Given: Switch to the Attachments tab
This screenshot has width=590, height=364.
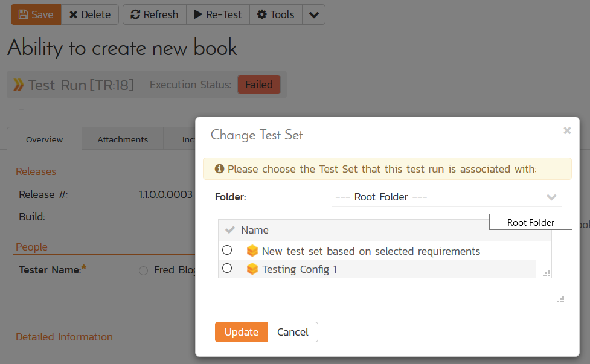Looking at the screenshot, I should click(123, 139).
